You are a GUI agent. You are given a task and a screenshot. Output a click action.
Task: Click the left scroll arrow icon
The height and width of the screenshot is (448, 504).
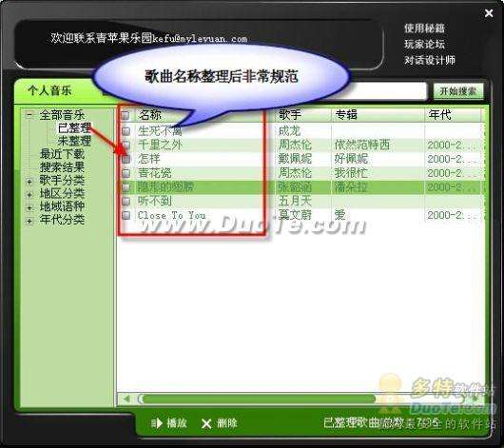coord(126,399)
